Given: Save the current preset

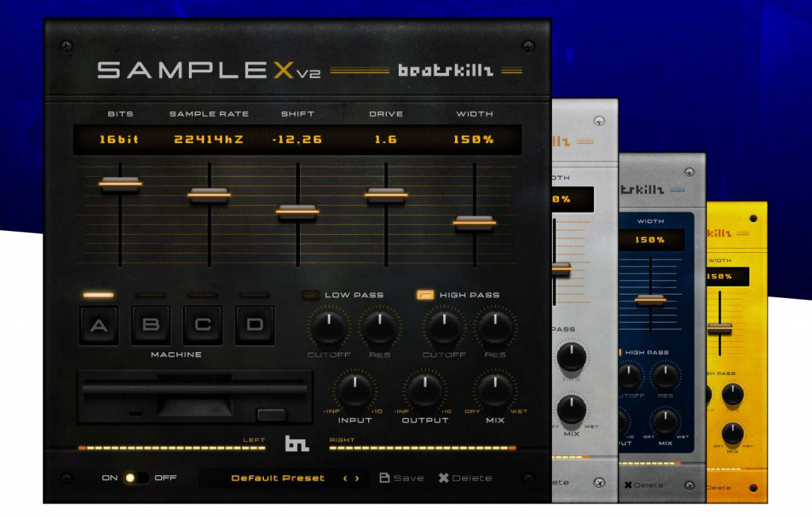Looking at the screenshot, I should click(x=401, y=477).
